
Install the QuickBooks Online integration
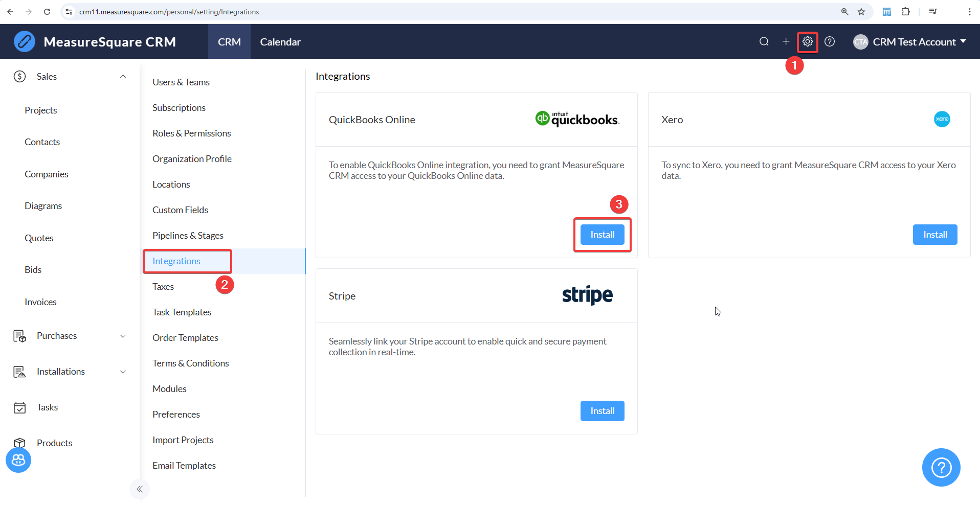(603, 235)
